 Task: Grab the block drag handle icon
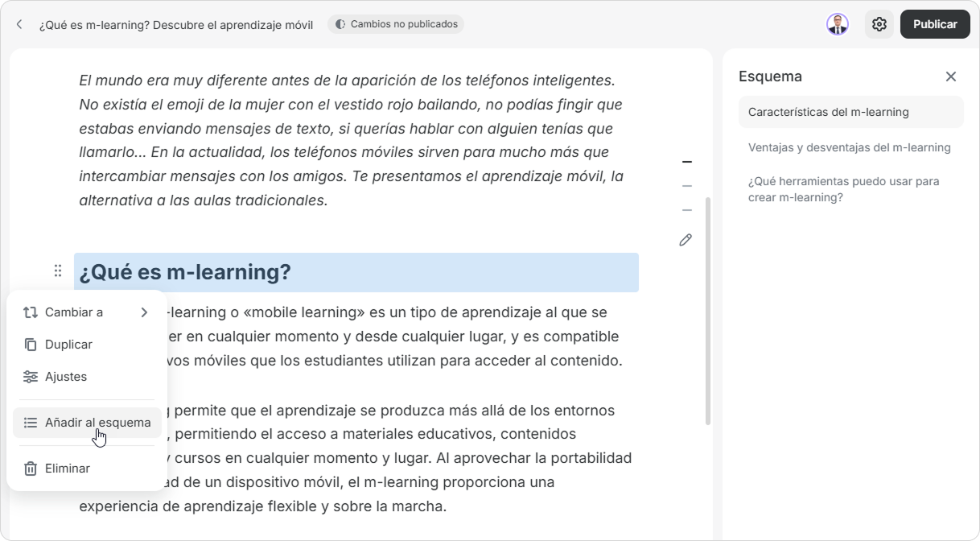[x=58, y=270]
